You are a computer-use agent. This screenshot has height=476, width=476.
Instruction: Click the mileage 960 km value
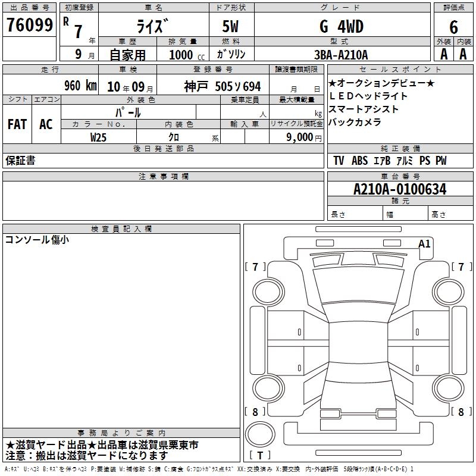click(80, 86)
